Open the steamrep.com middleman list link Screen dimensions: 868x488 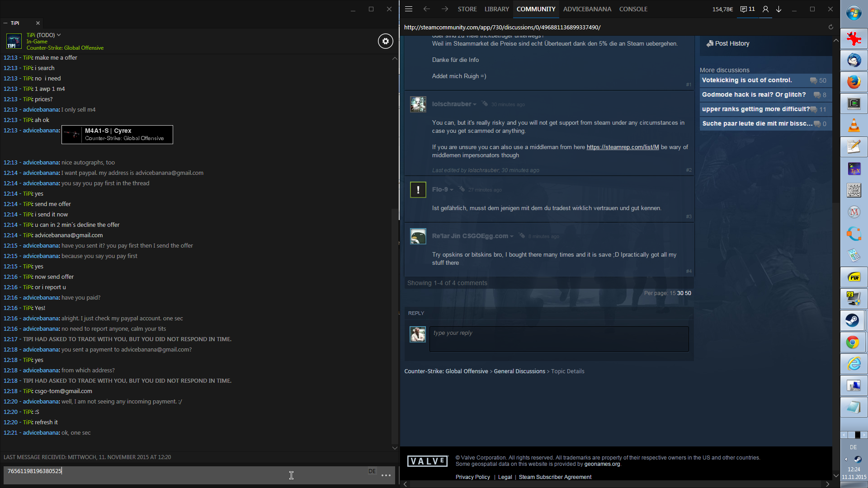click(x=623, y=147)
